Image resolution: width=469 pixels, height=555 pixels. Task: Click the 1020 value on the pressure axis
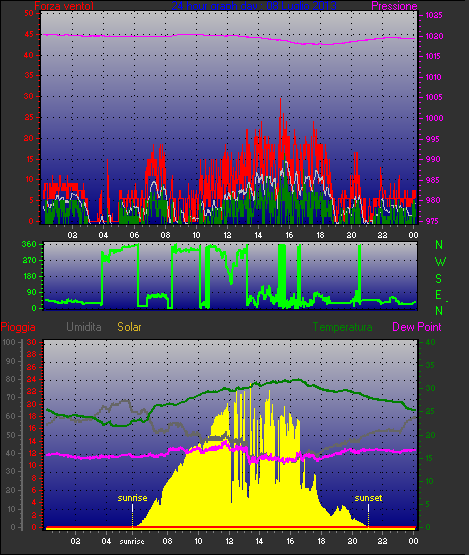coord(434,36)
